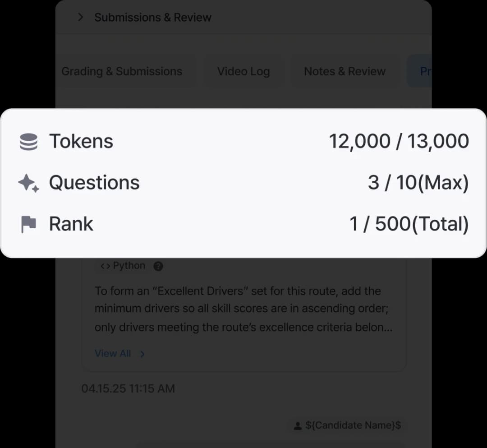
Task: Open the partially visible rightmost tab
Action: pyautogui.click(x=424, y=71)
